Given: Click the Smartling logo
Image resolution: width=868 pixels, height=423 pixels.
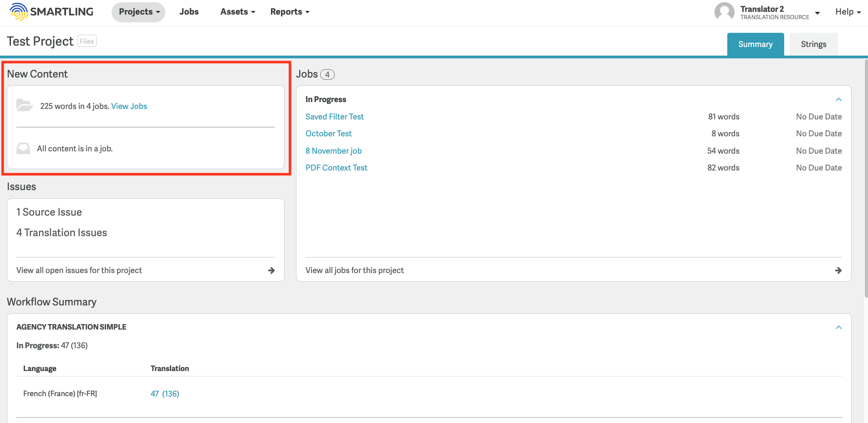Looking at the screenshot, I should pyautogui.click(x=51, y=12).
